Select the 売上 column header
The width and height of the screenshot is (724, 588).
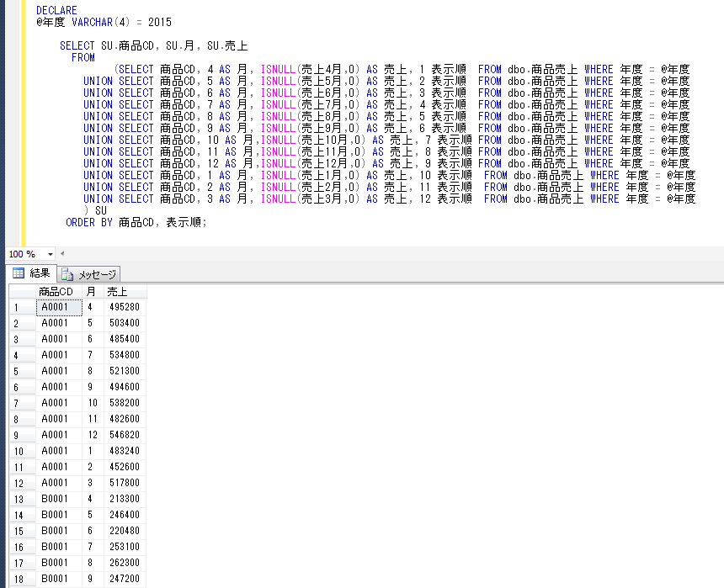125,292
